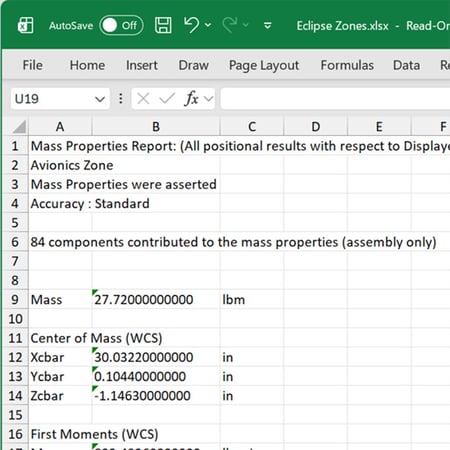Click the Undo arrow icon
The image size is (450, 450).
coord(191,25)
